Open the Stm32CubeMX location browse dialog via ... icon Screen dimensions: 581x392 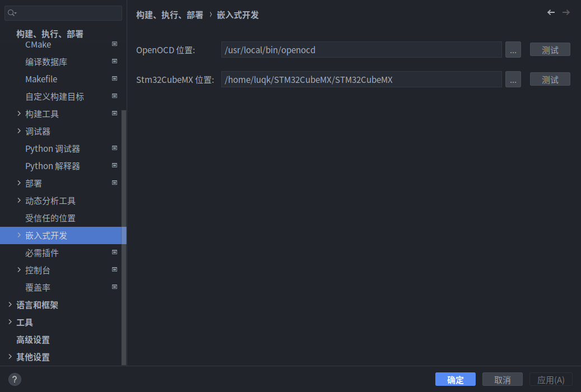(x=513, y=79)
